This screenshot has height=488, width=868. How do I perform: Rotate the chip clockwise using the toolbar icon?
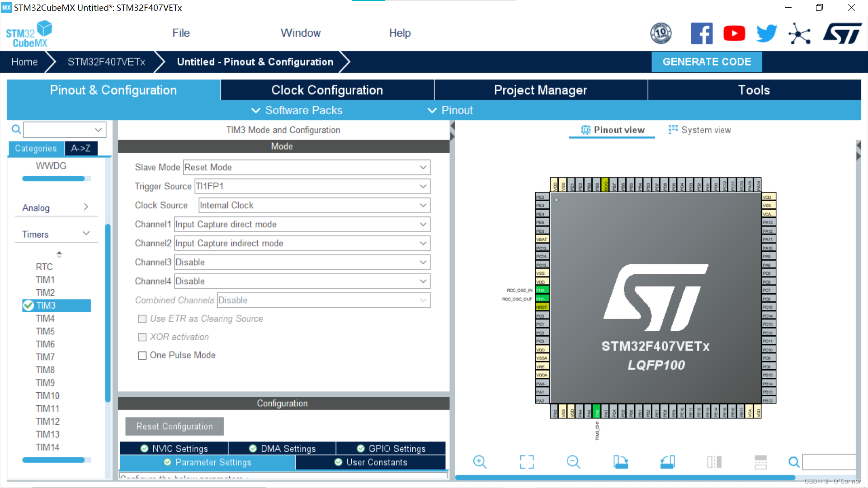[620, 462]
